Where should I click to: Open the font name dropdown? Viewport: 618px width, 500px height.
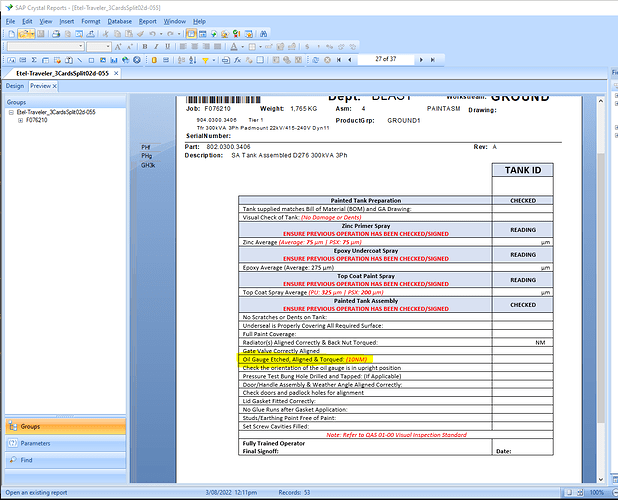click(78, 46)
